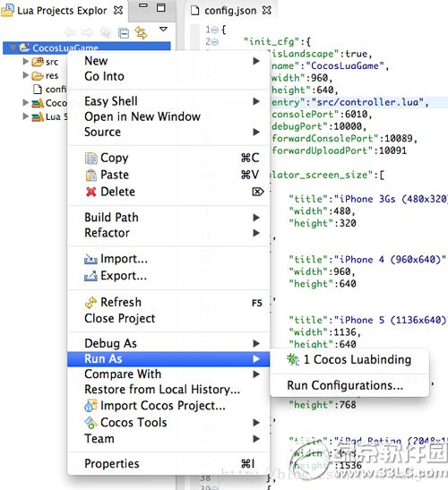The width and height of the screenshot is (448, 490).
Task: Choose 1 Cocos Luabinding run option
Action: point(349,360)
